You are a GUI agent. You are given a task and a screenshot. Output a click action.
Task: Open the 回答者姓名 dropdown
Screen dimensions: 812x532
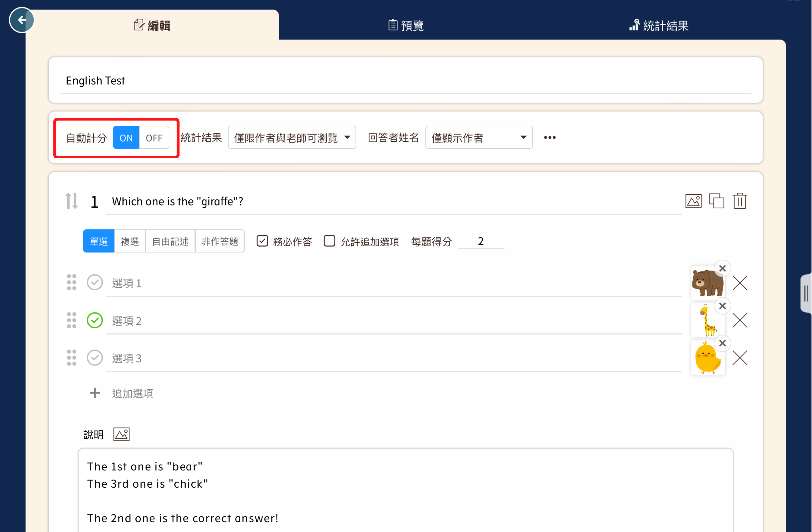(x=479, y=137)
